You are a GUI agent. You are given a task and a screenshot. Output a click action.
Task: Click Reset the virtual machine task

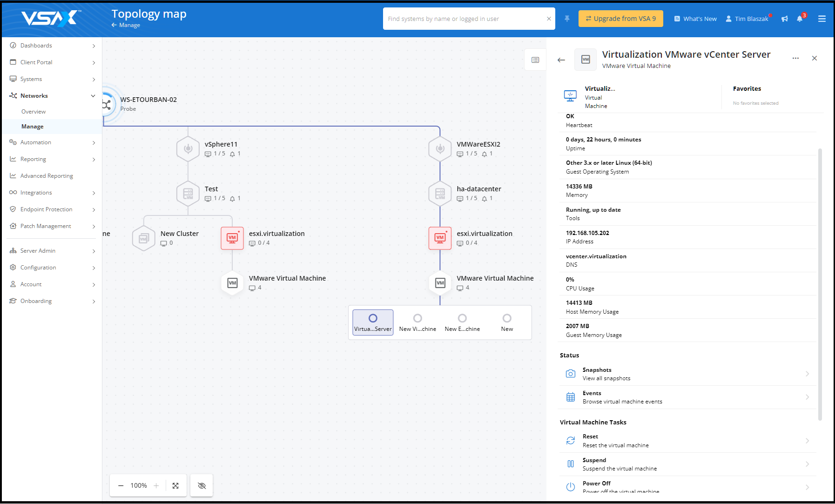[687, 441]
